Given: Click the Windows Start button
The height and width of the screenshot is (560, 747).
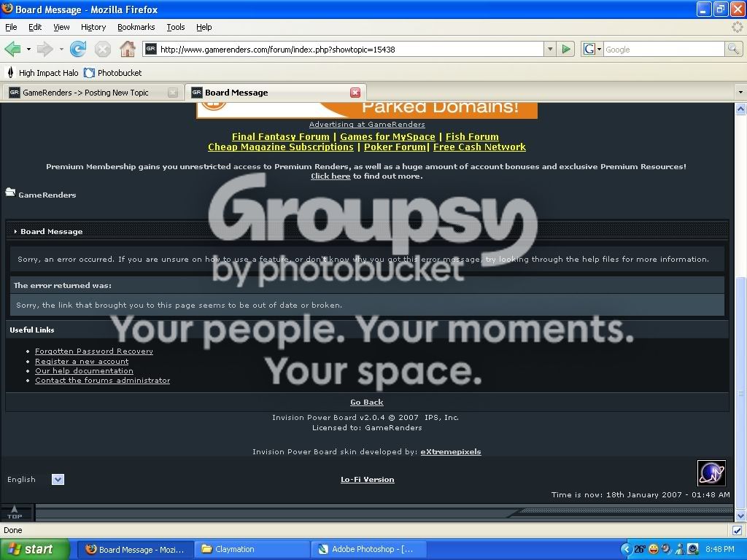Looking at the screenshot, I should (x=34, y=549).
